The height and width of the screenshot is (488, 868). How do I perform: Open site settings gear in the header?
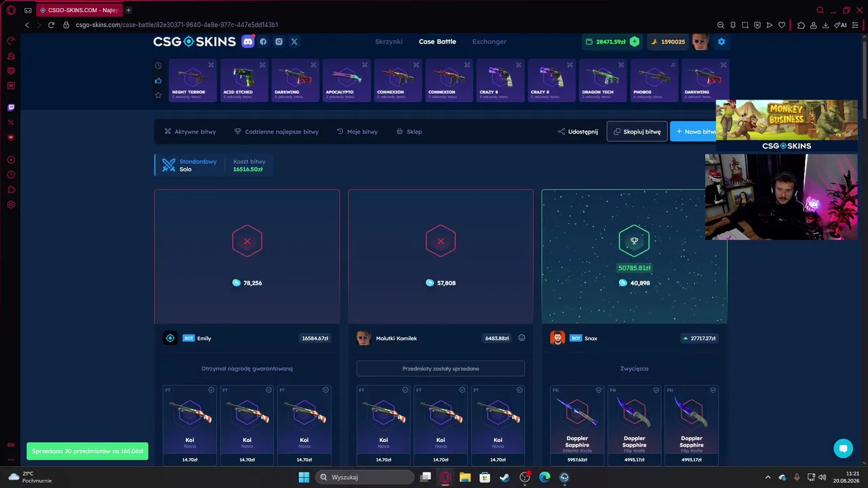pyautogui.click(x=722, y=41)
